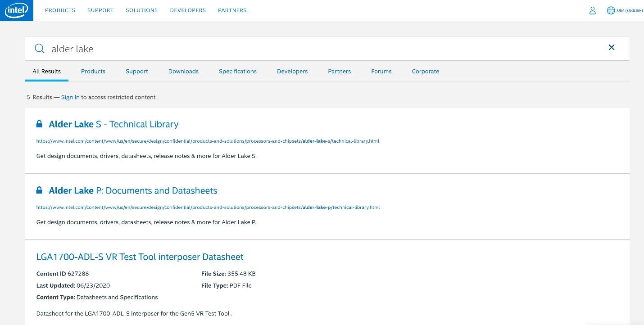Click lock icon beside Alder Lake S
644x325 pixels.
[x=39, y=124]
